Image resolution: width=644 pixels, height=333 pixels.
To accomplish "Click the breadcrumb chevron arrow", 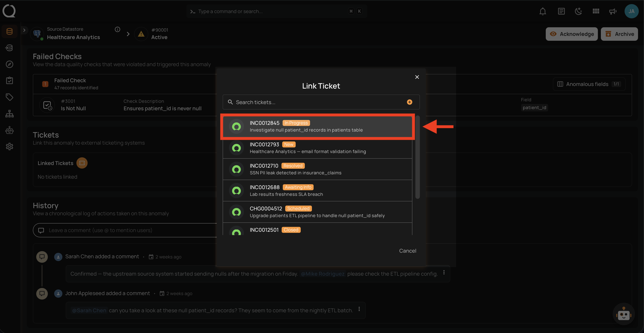I will (128, 34).
